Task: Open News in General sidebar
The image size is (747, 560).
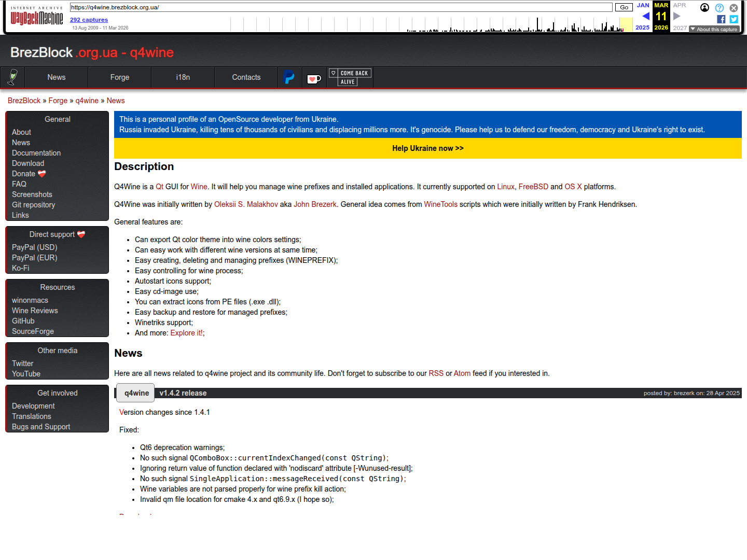Action: pos(21,143)
